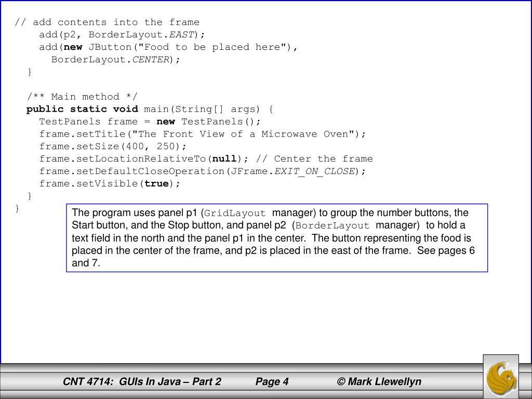This screenshot has width=532, height=399.
Task: Click the UCF Pegasus logo icon
Action: pos(501,377)
